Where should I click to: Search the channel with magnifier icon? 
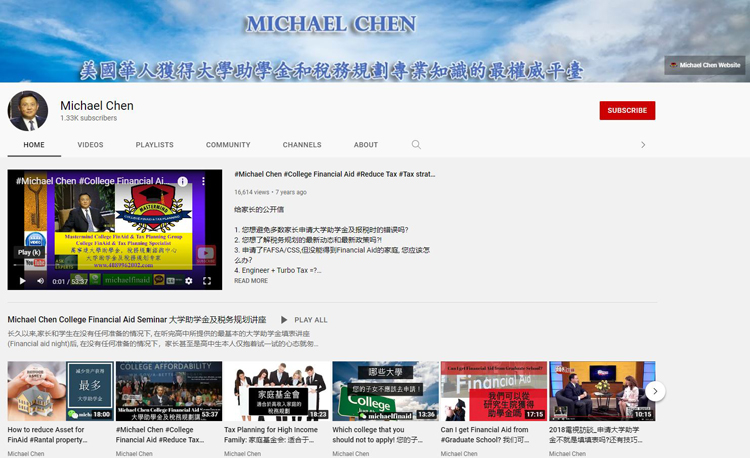[416, 145]
